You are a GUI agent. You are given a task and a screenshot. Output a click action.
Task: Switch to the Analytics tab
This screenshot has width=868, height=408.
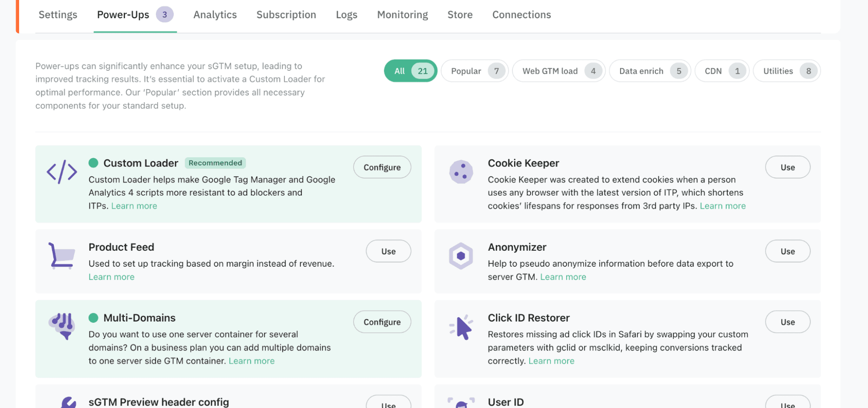(x=215, y=14)
